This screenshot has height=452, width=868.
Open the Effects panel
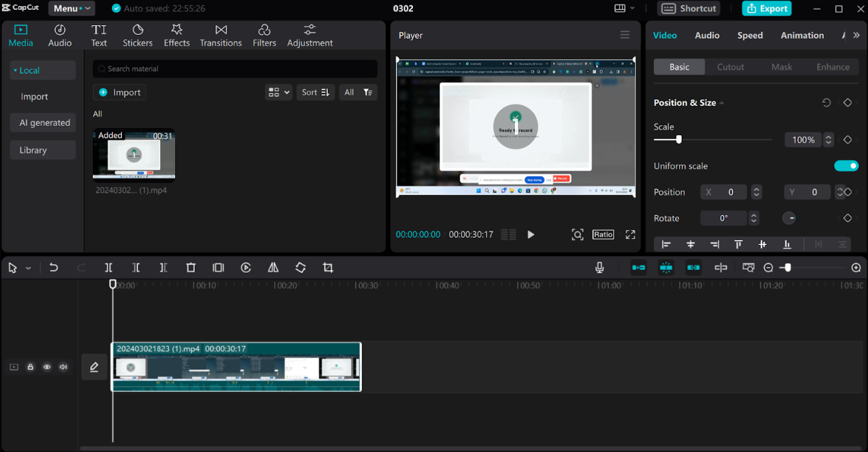coord(176,36)
